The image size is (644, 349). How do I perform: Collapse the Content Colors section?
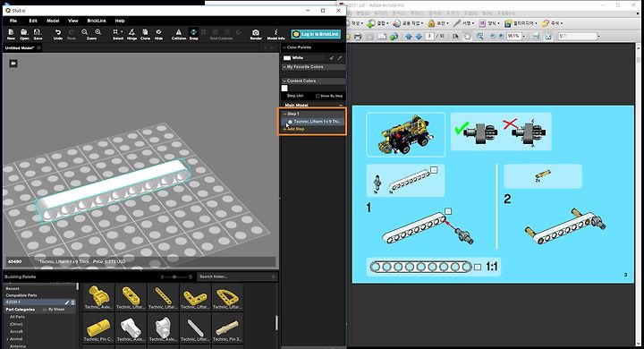click(x=284, y=81)
